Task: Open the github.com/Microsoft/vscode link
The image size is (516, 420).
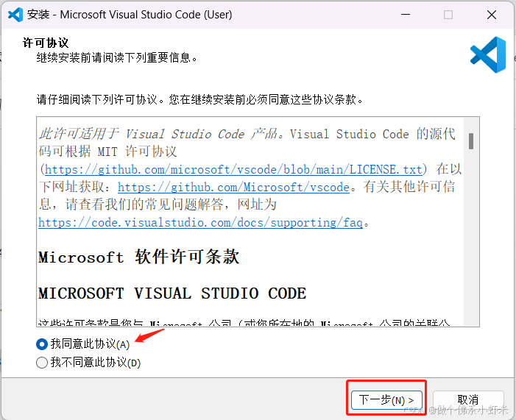Action: [x=233, y=187]
